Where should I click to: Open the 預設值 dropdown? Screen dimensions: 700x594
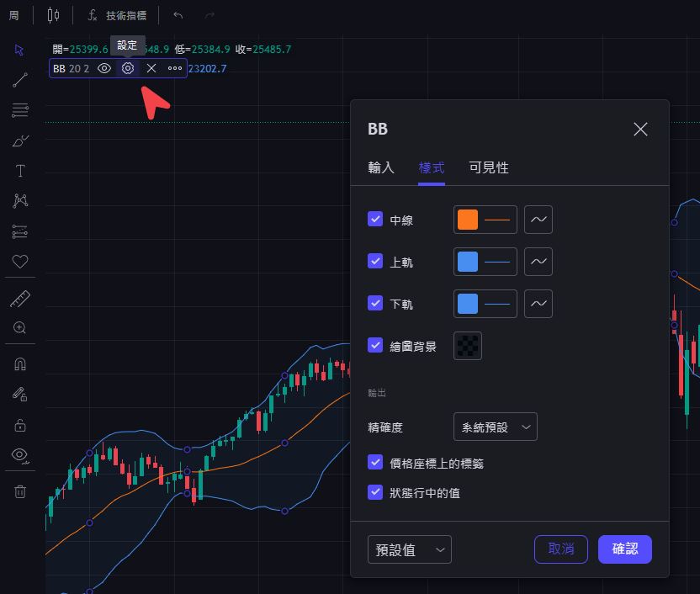click(409, 549)
